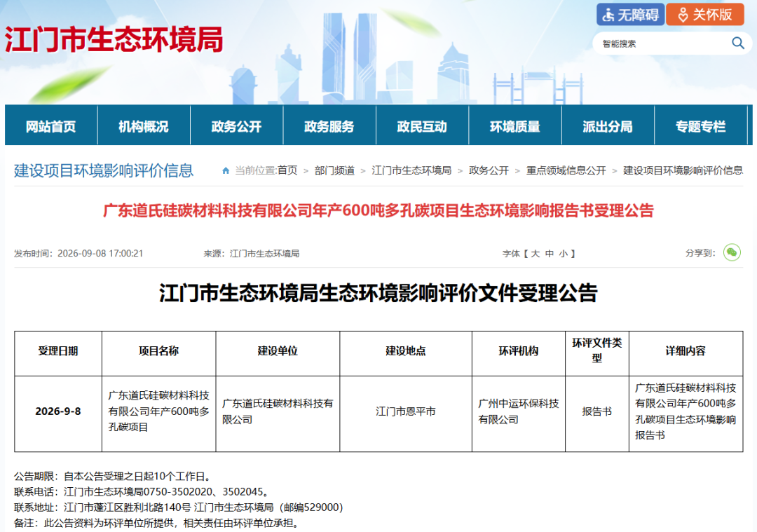
Task: Open 政务公开 breadcrumb link
Action: tap(489, 170)
